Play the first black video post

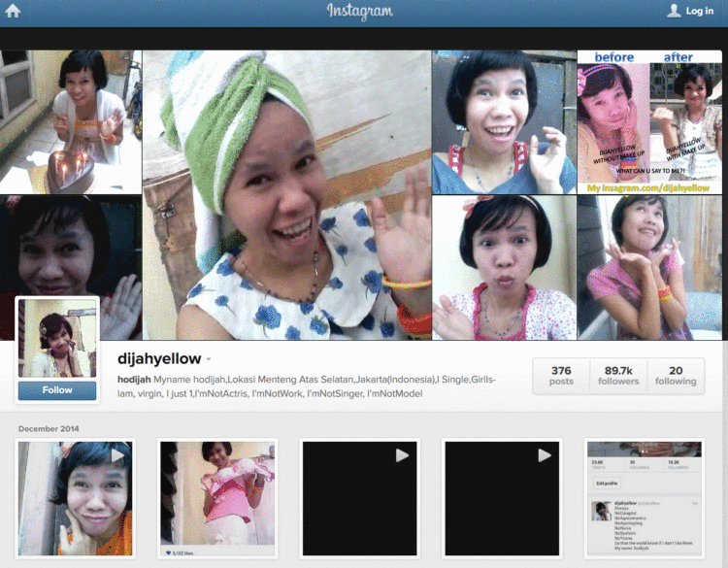pos(360,498)
